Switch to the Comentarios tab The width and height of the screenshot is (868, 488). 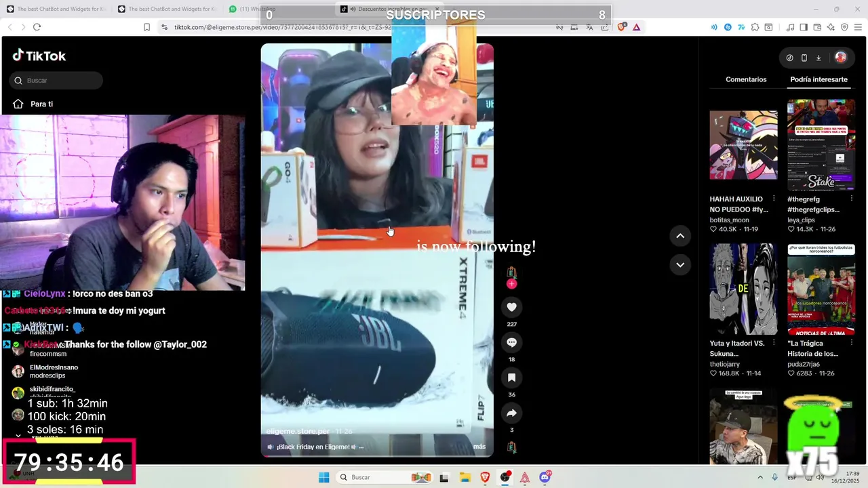pyautogui.click(x=746, y=79)
